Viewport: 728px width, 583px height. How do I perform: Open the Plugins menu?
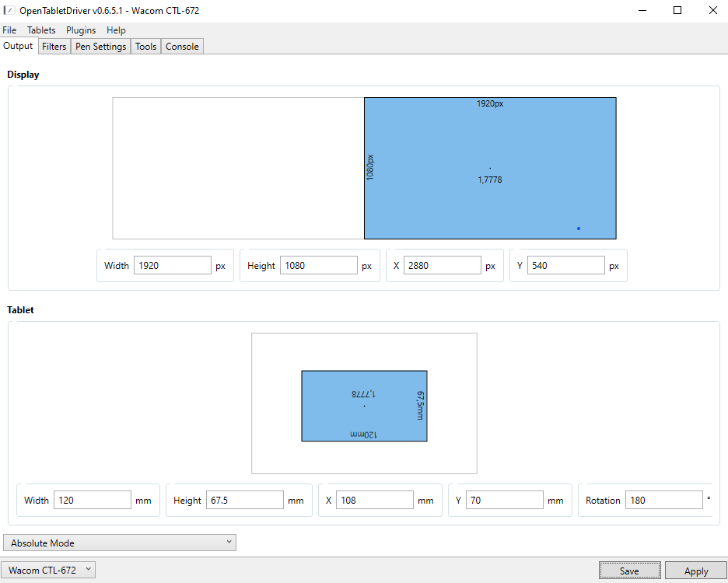tap(81, 30)
